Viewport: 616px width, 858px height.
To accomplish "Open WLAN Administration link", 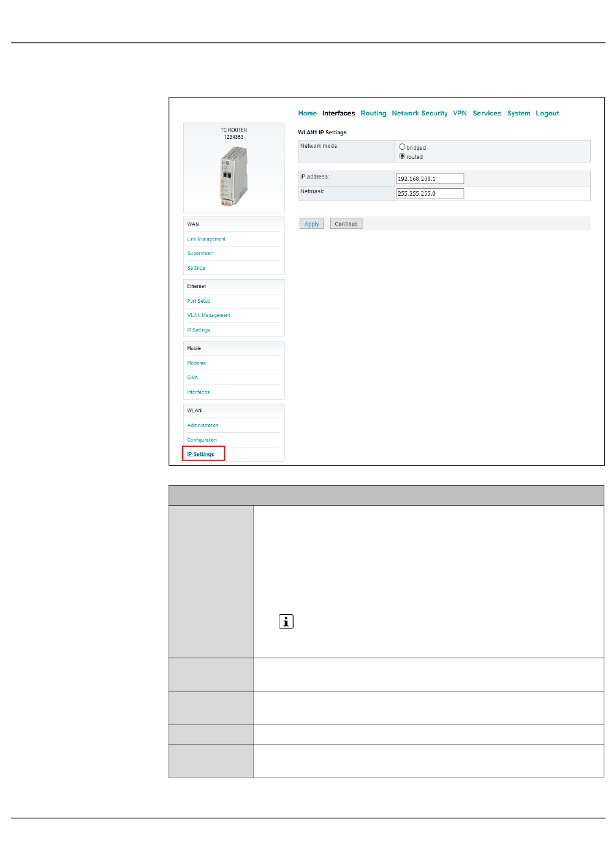I will tap(202, 425).
